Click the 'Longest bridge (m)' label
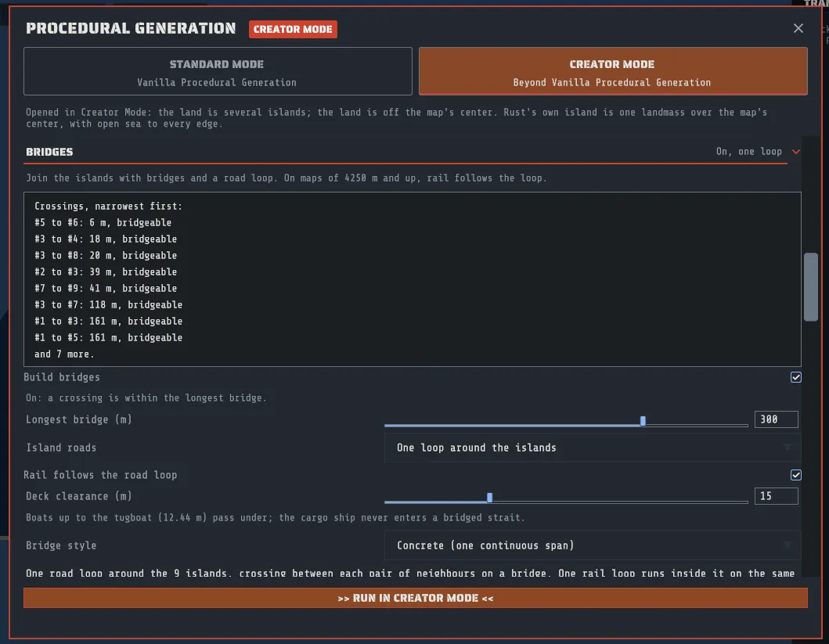The height and width of the screenshot is (644, 829). coord(79,419)
